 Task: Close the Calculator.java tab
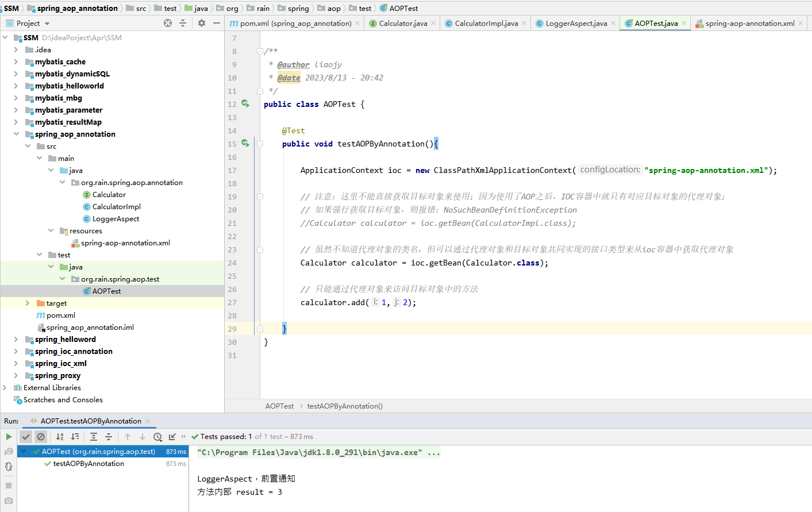click(x=433, y=23)
